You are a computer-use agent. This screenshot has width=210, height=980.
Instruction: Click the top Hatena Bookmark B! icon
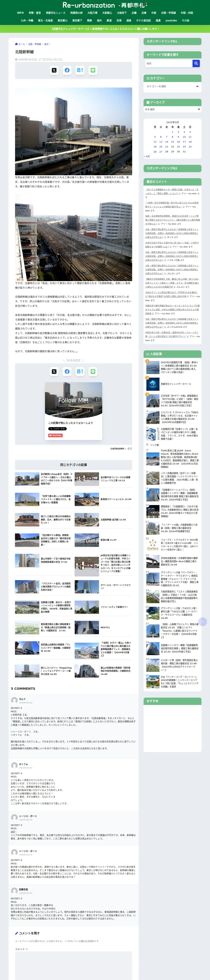click(x=80, y=70)
